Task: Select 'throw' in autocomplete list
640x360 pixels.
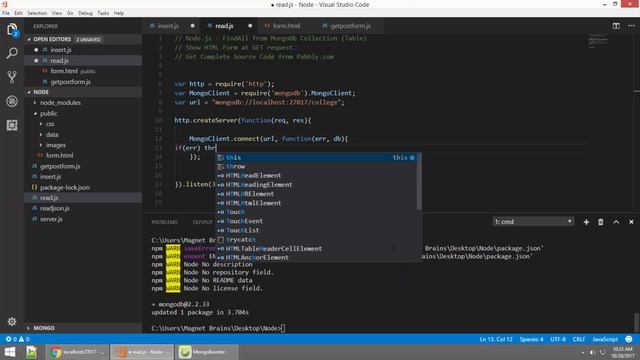Action: tap(316, 167)
